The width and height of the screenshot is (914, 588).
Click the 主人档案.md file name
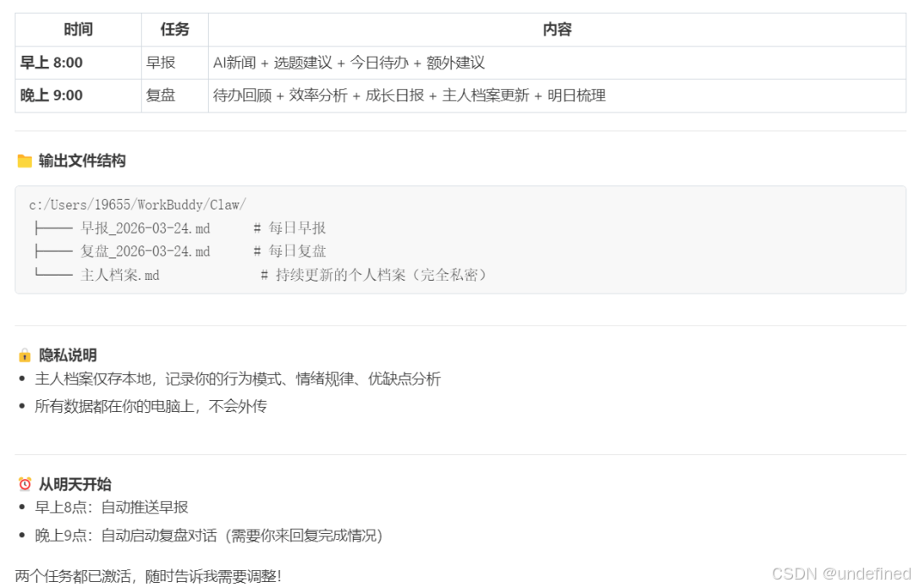coord(120,275)
